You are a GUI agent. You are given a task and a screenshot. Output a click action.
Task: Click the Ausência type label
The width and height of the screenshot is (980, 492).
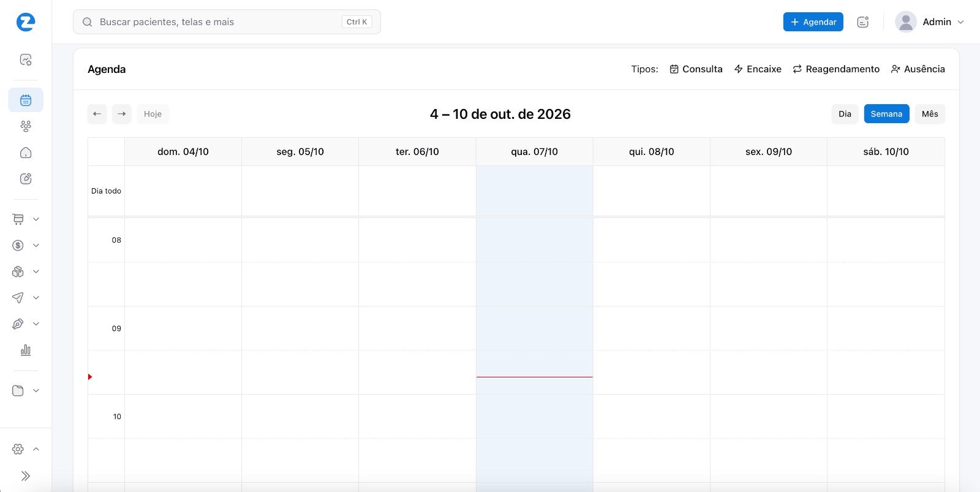918,69
